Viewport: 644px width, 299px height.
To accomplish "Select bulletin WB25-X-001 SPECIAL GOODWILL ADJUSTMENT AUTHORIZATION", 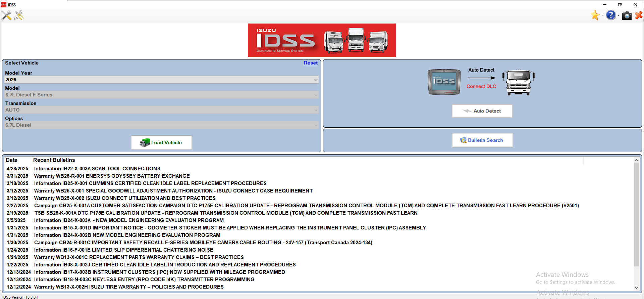I will tap(173, 191).
